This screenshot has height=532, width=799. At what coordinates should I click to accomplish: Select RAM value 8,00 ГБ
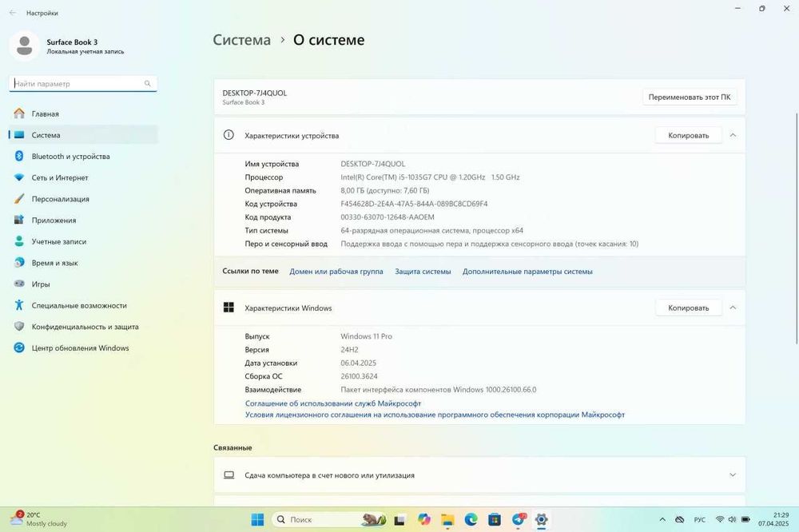385,191
